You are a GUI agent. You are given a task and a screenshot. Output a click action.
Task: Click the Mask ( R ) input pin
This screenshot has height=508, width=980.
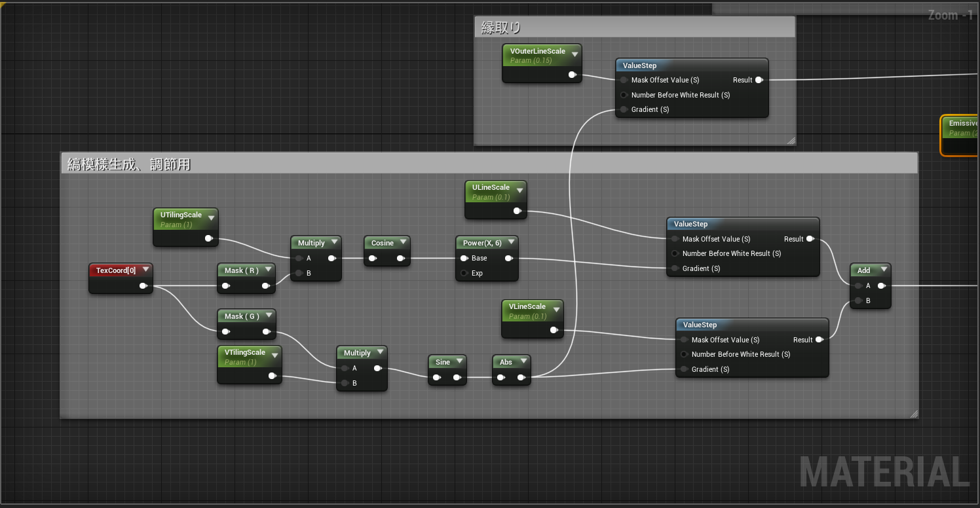[x=225, y=285]
